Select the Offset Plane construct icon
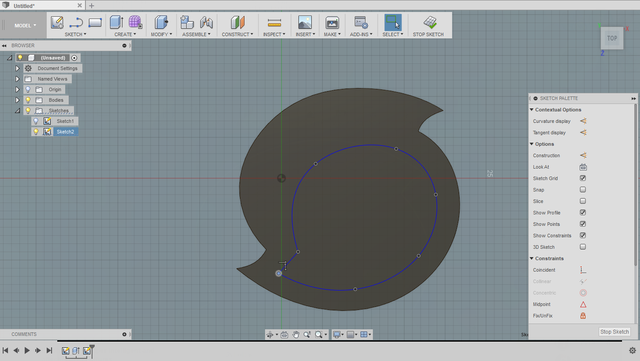The height and width of the screenshot is (361, 640). click(x=237, y=22)
